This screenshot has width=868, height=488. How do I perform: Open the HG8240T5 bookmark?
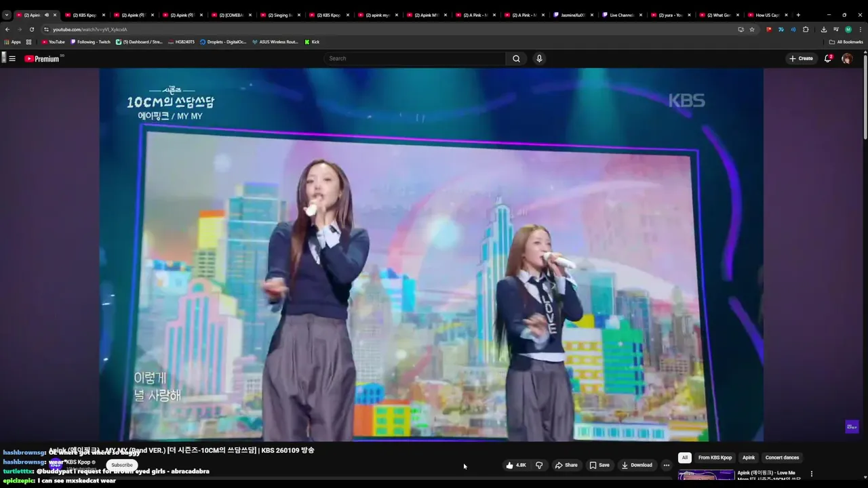182,42
